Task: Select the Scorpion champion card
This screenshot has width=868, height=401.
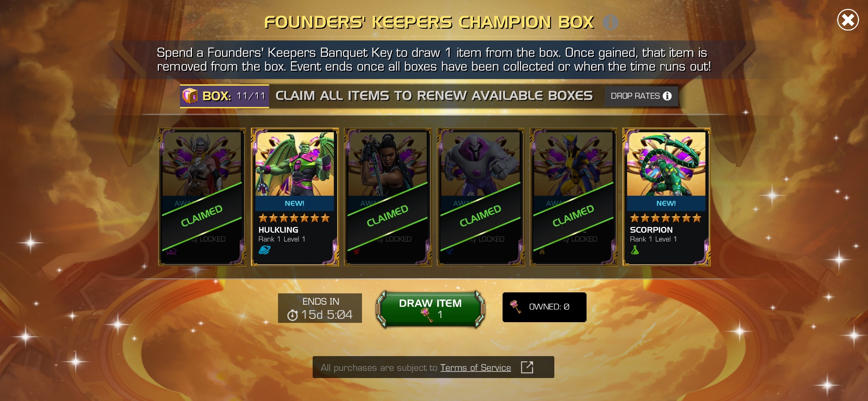Action: click(x=666, y=197)
